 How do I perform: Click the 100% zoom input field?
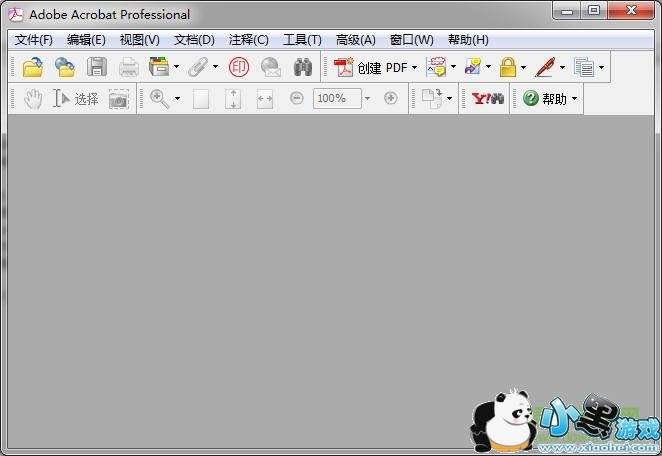[337, 98]
